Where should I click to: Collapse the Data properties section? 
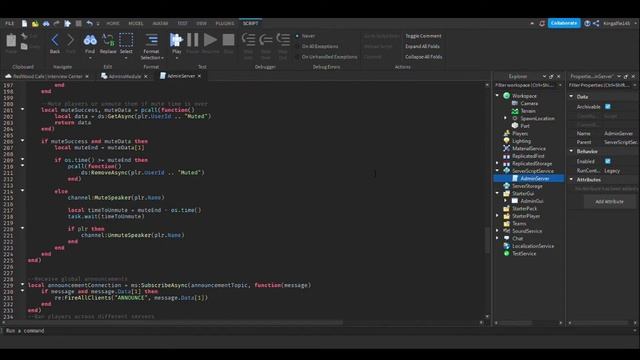coord(571,97)
